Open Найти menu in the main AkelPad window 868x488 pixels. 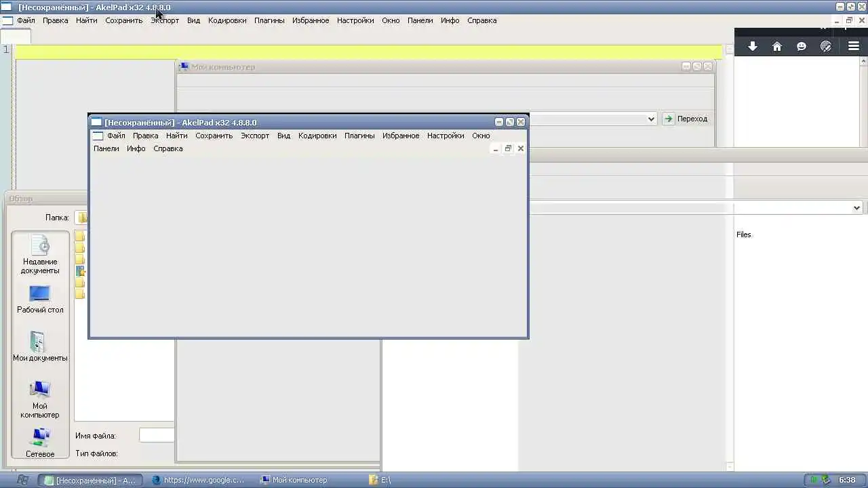[x=87, y=20]
